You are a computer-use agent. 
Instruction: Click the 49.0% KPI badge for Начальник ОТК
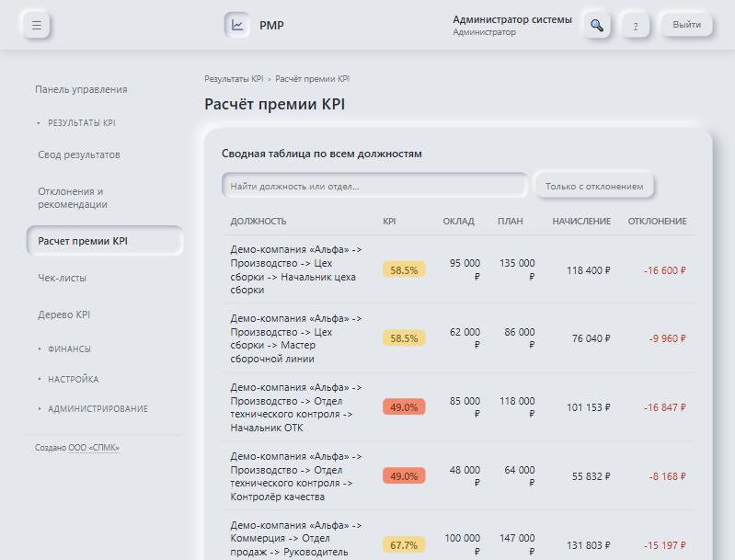(x=404, y=407)
